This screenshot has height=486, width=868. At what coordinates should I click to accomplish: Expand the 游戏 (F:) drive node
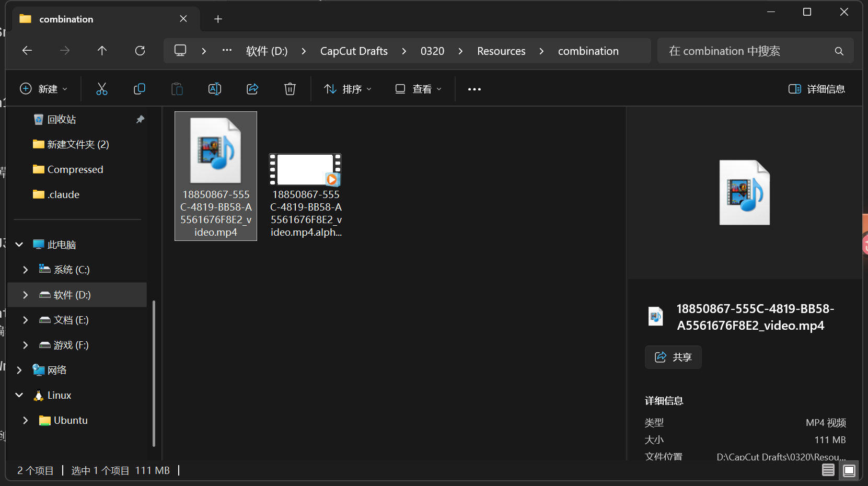25,345
